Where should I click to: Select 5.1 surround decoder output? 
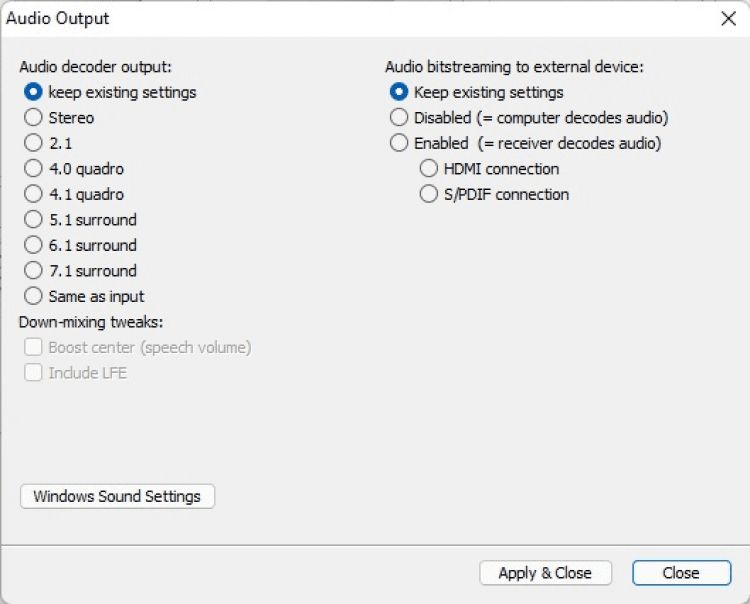point(33,220)
